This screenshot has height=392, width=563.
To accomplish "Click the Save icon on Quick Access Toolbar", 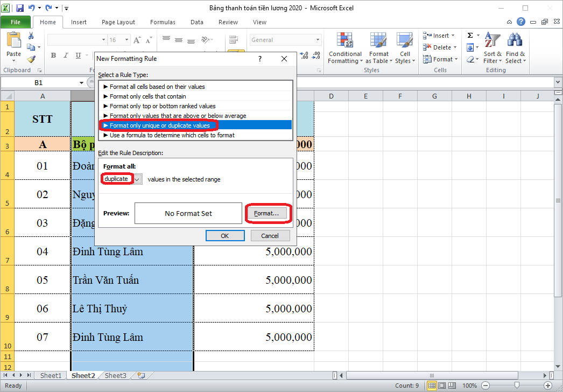I will pos(19,6).
